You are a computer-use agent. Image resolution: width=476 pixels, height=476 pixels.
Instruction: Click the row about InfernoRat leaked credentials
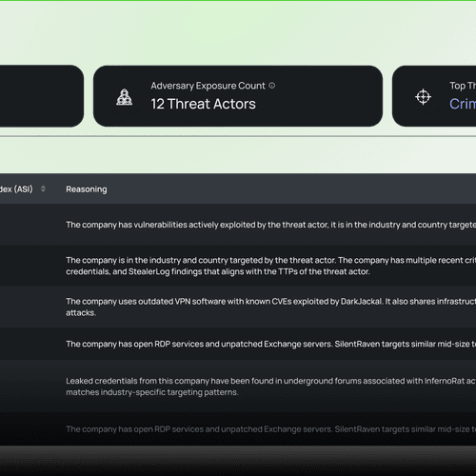coord(238,387)
